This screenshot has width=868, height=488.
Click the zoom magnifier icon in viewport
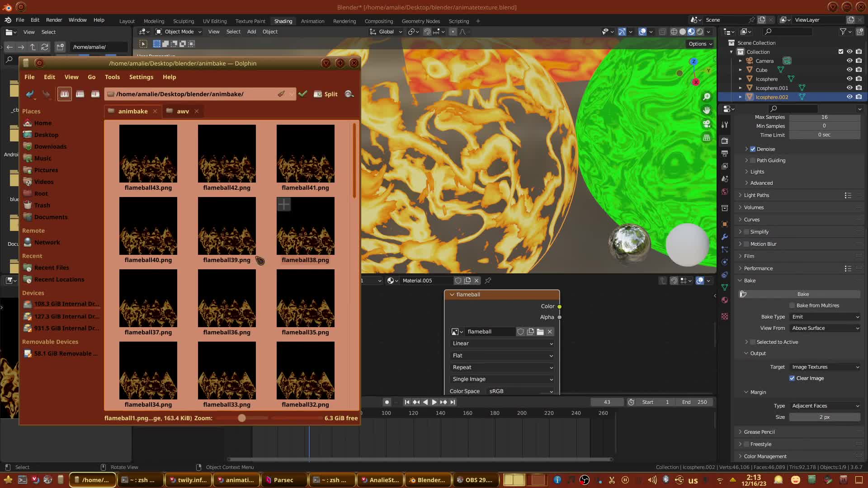coord(707,97)
